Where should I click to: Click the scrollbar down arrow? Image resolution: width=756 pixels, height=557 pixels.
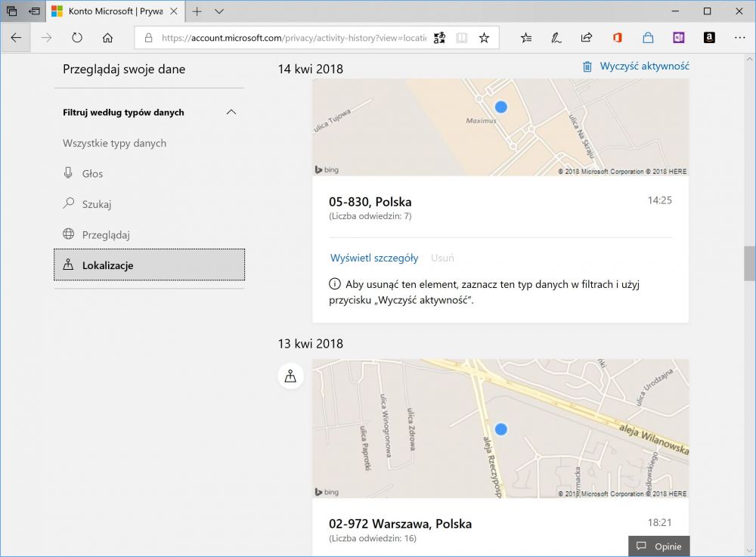pyautogui.click(x=750, y=551)
